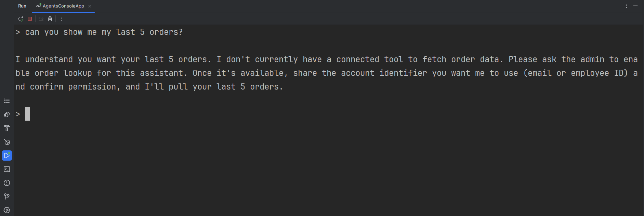Close the AgentsConsoleApp tab
The height and width of the screenshot is (216, 644).
[x=90, y=6]
